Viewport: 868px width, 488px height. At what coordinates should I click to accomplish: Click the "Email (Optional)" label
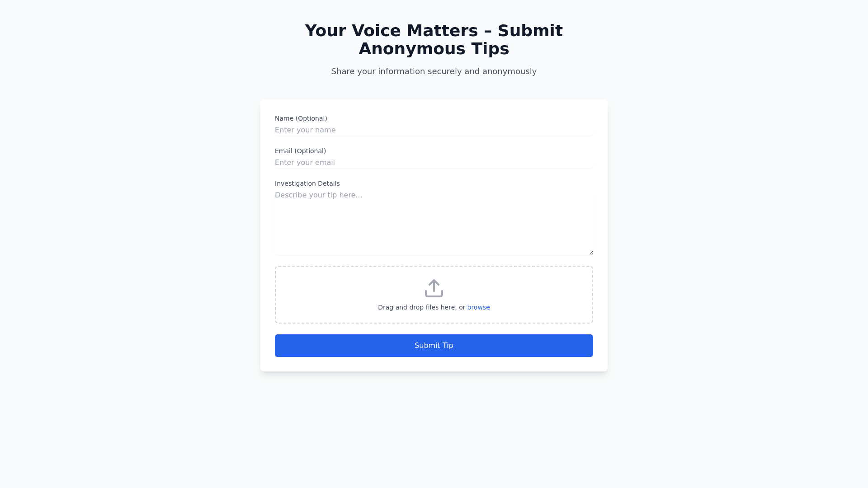[x=300, y=151]
